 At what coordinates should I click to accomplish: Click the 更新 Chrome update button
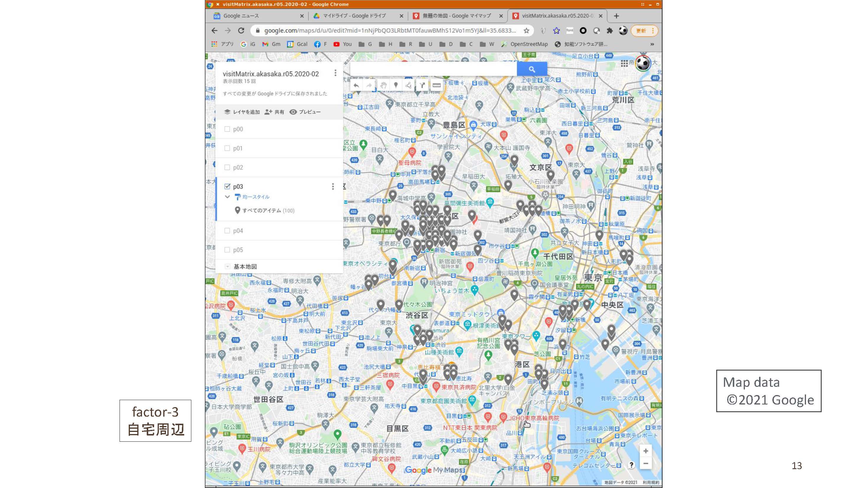[644, 31]
